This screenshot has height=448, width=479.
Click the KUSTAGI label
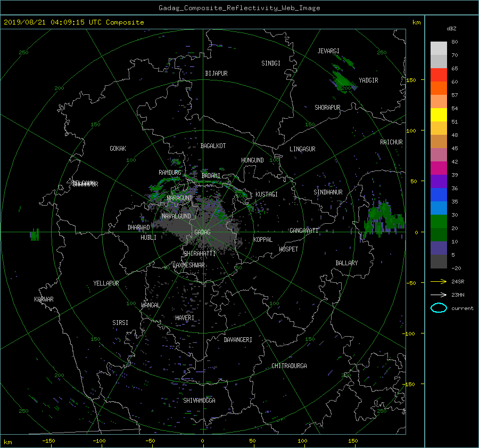point(267,194)
